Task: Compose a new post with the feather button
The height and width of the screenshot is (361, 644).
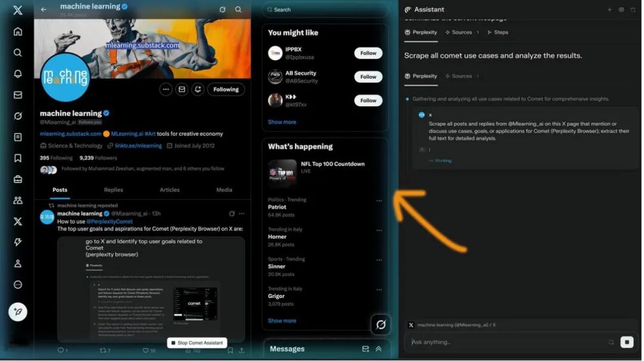Action: coord(18,312)
